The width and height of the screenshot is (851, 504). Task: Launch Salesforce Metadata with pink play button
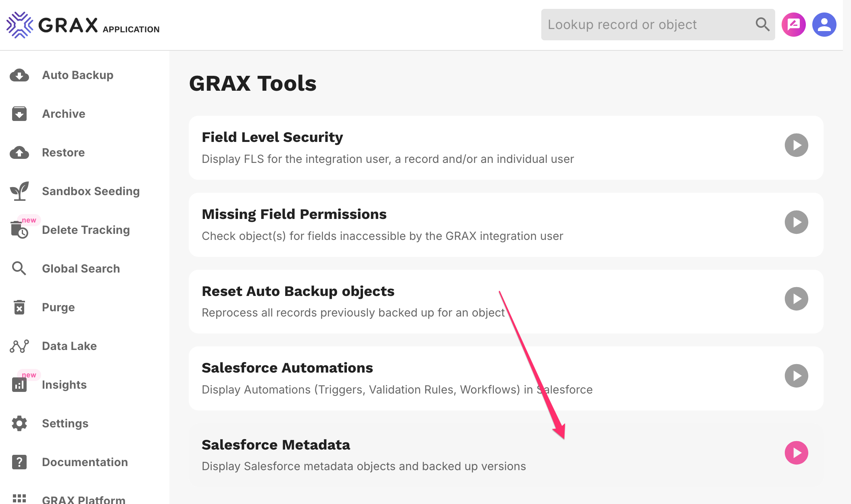click(x=796, y=453)
